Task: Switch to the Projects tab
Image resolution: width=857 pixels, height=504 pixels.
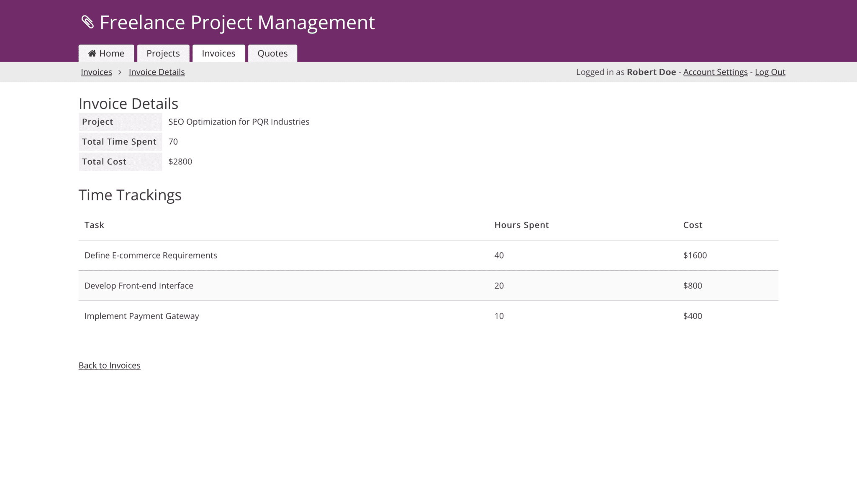Action: 163,53
